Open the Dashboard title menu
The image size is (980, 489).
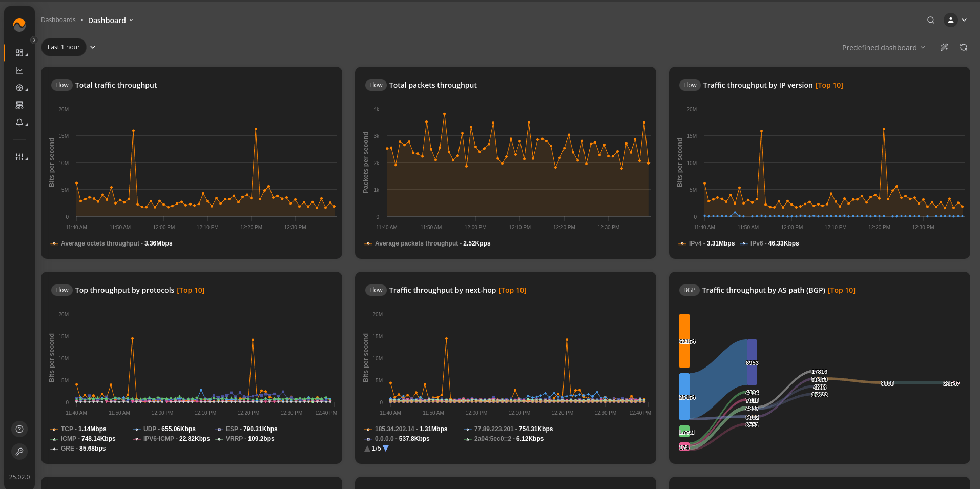coord(111,21)
